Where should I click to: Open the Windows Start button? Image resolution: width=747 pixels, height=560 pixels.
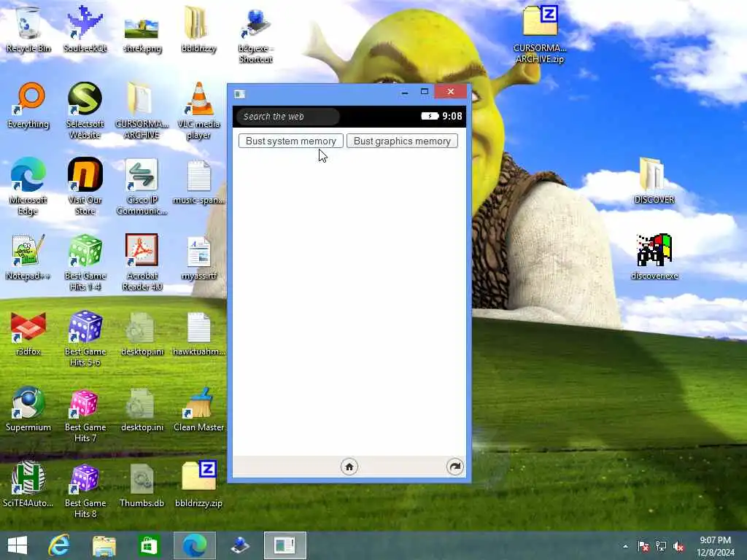(x=18, y=545)
